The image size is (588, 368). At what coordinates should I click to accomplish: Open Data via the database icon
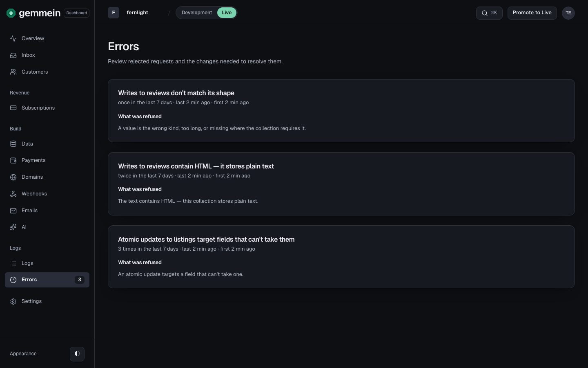tap(13, 144)
